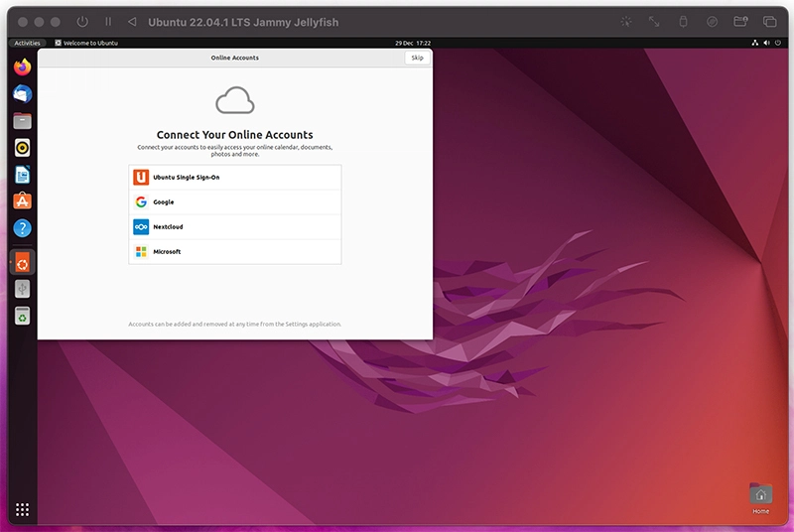The image size is (794, 532).
Task: Click the 29 Dec 17:22 clock
Action: [413, 43]
